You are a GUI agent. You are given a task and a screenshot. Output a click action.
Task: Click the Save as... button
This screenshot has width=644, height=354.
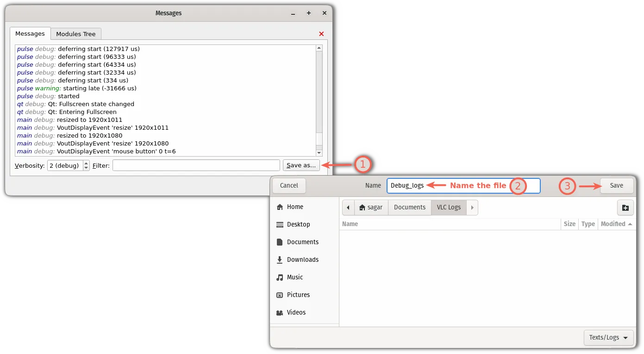coord(301,165)
